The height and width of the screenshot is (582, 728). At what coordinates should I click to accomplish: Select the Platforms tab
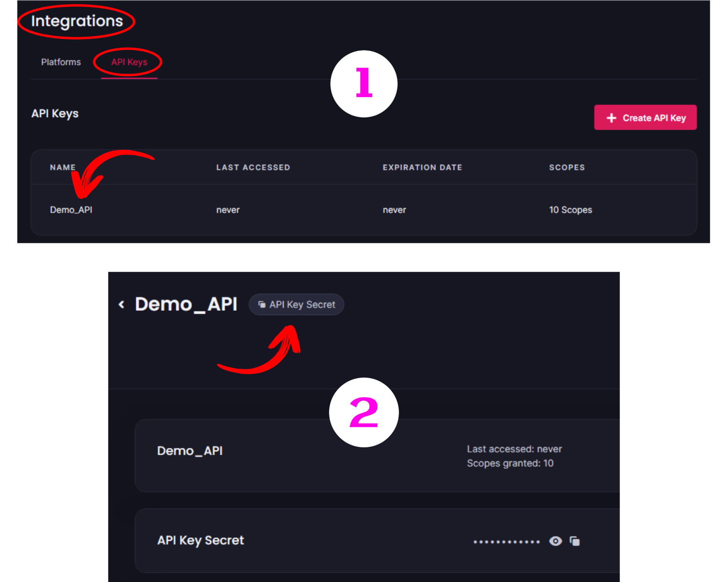[60, 62]
